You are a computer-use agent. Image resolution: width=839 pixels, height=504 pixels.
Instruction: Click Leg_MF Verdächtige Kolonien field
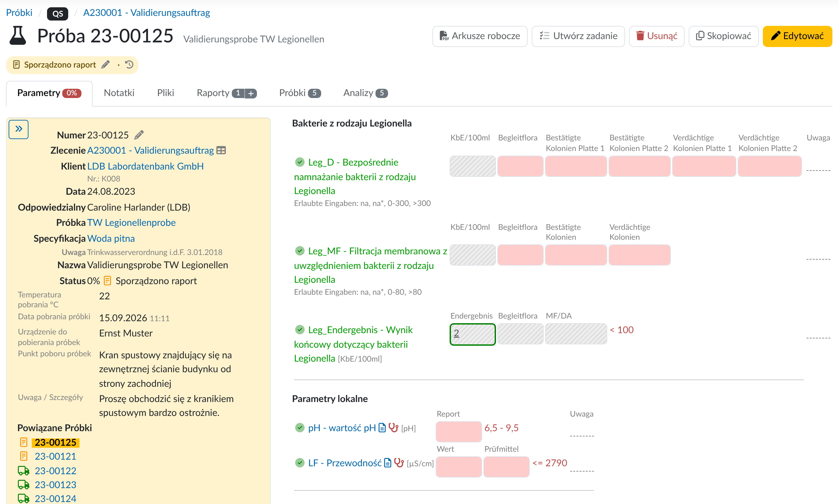point(639,255)
